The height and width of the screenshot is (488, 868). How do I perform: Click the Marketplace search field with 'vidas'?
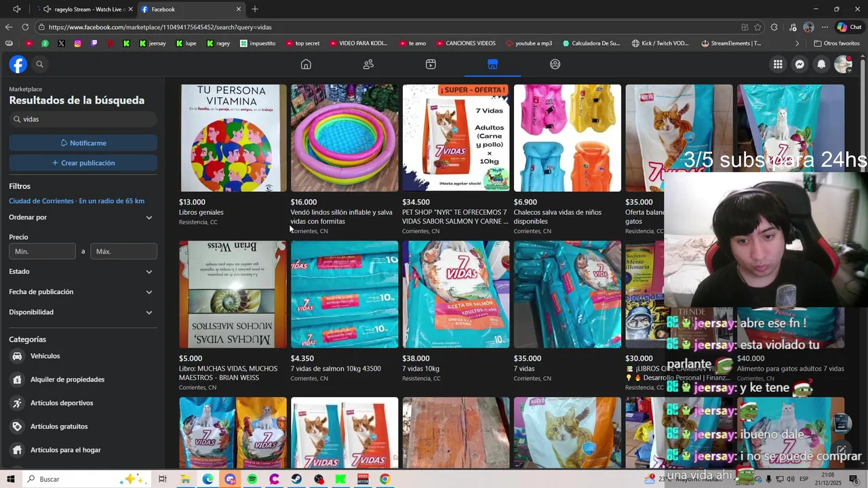pyautogui.click(x=83, y=119)
